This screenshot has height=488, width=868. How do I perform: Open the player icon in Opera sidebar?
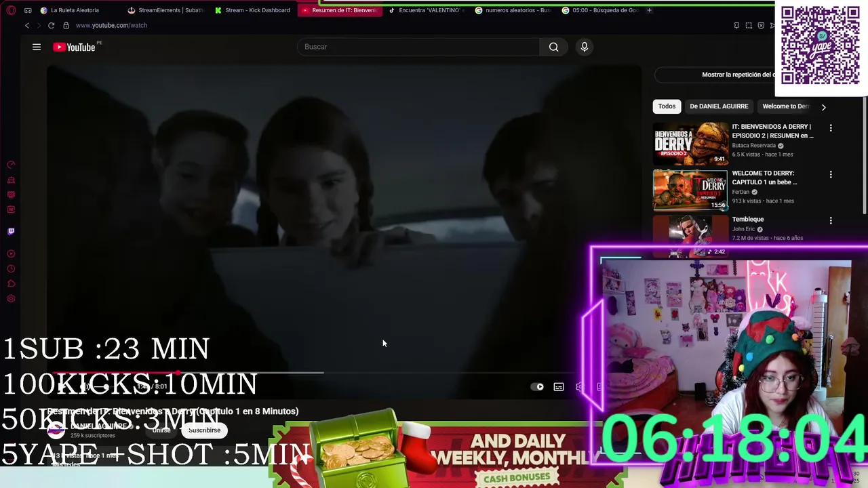(x=11, y=253)
